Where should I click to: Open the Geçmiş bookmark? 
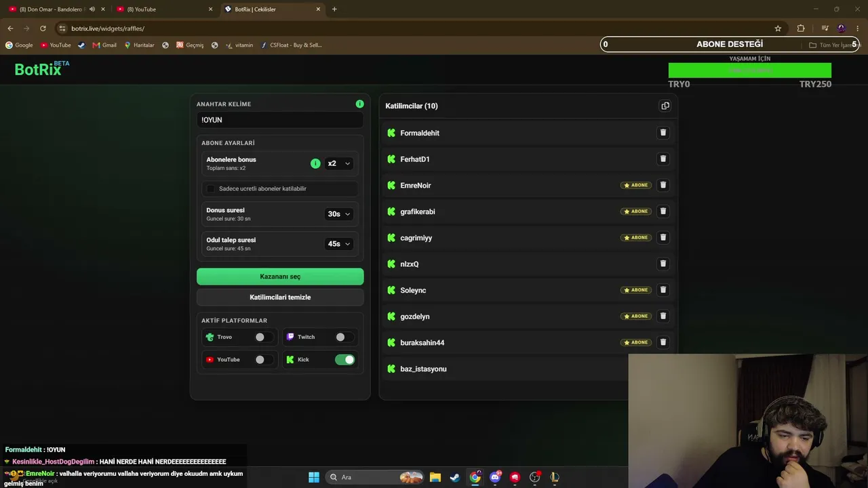tap(190, 45)
